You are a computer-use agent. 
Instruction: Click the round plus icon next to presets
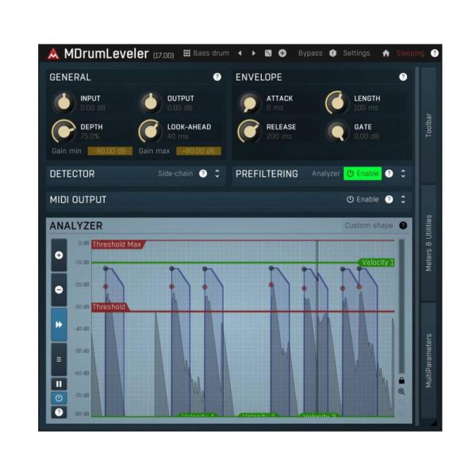coord(282,53)
